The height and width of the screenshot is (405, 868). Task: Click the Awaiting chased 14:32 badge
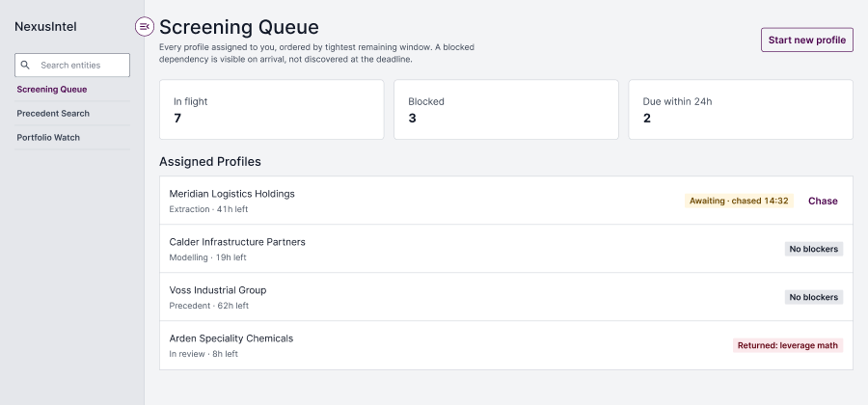[x=739, y=201]
